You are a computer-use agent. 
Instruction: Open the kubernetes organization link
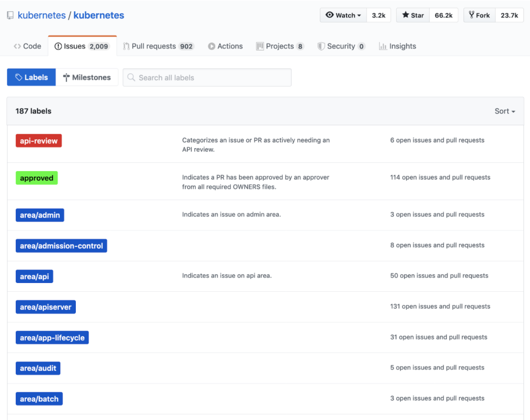(x=42, y=15)
